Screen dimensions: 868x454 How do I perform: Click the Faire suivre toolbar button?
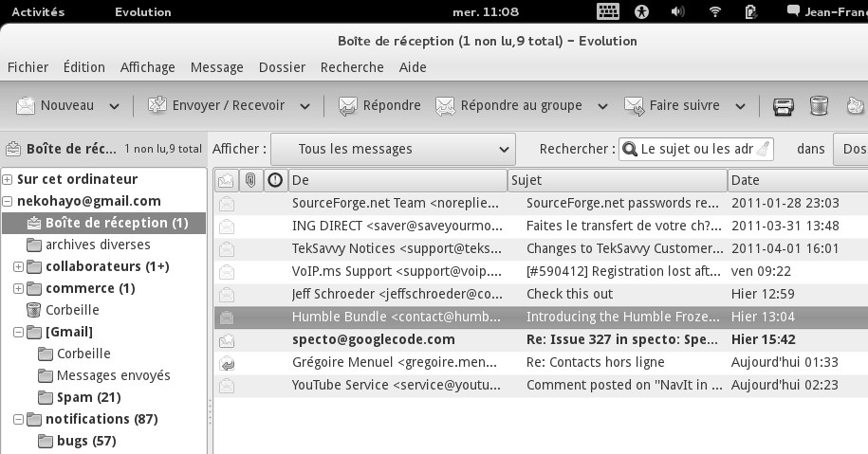click(x=672, y=105)
